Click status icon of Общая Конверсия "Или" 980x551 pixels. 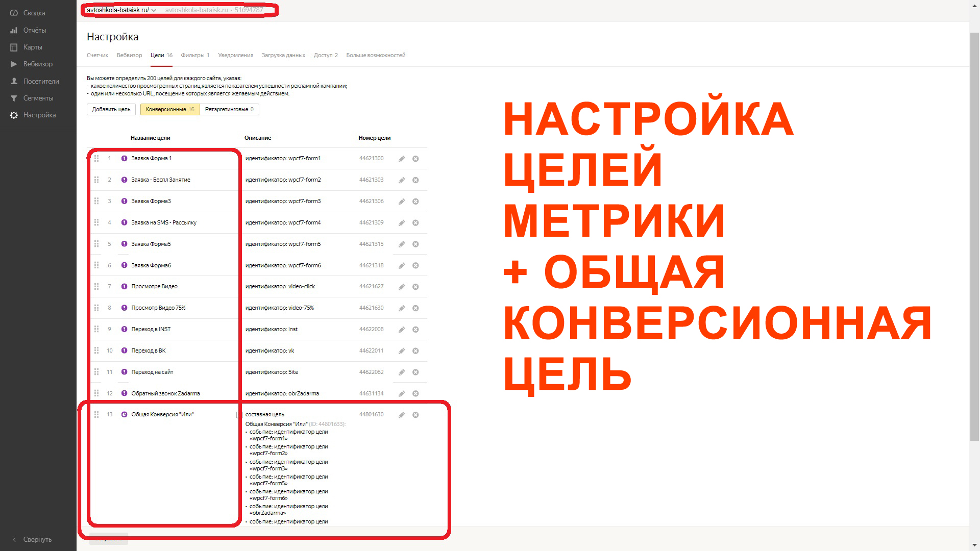tap(124, 414)
